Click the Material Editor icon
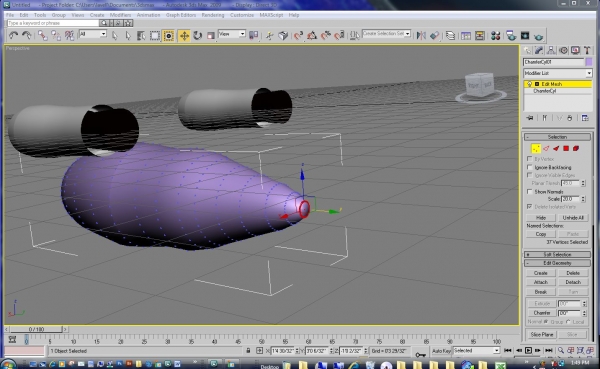 (496, 36)
